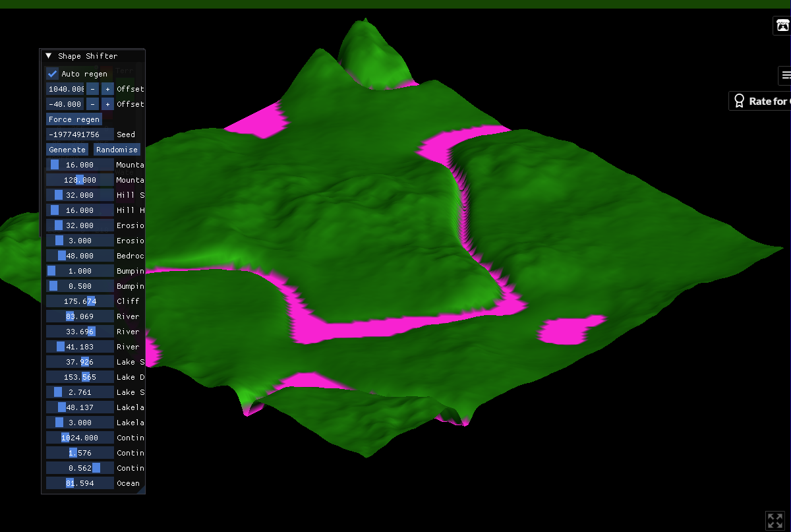Open the itch.io store icon

[782, 26]
